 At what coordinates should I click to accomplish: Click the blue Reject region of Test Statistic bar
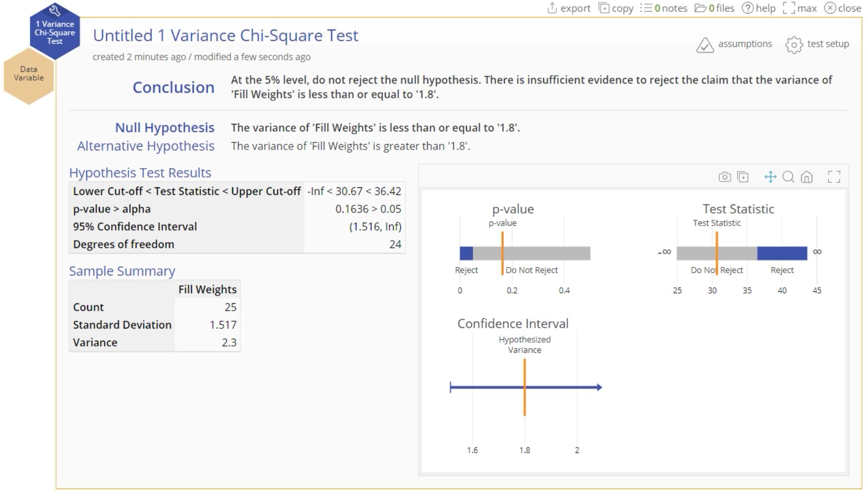pos(782,253)
